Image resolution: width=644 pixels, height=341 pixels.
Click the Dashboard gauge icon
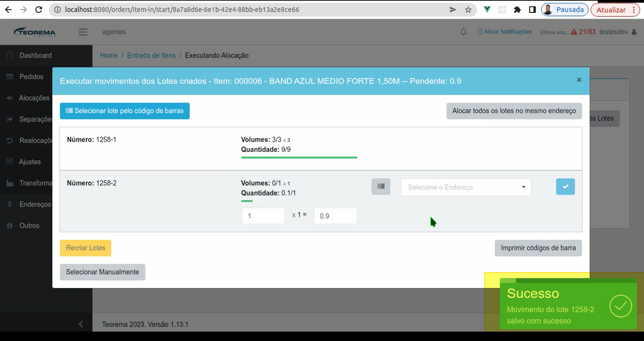(10, 55)
